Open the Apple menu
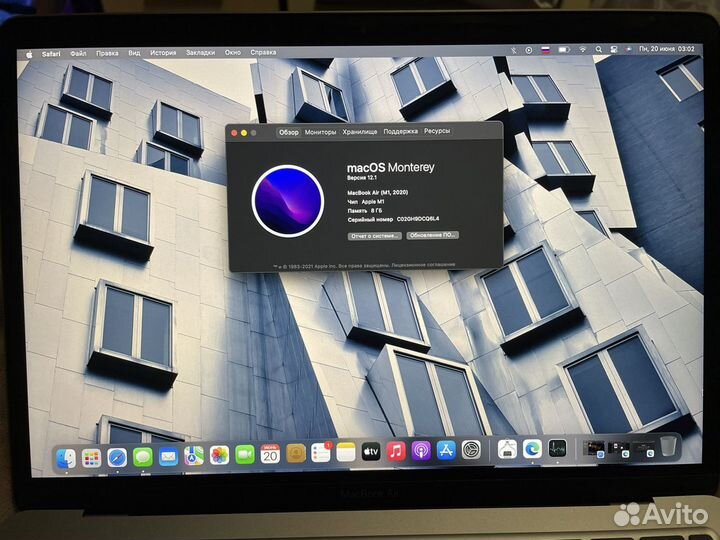The width and height of the screenshot is (720, 540). click(29, 55)
